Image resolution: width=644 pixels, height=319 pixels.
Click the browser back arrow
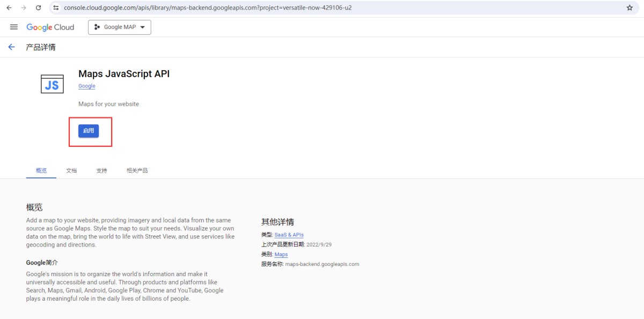(x=9, y=8)
